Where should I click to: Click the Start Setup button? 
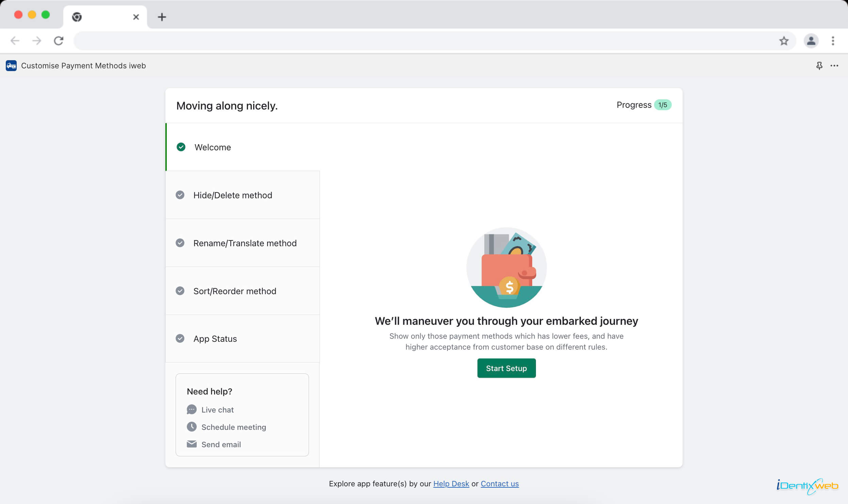point(506,368)
